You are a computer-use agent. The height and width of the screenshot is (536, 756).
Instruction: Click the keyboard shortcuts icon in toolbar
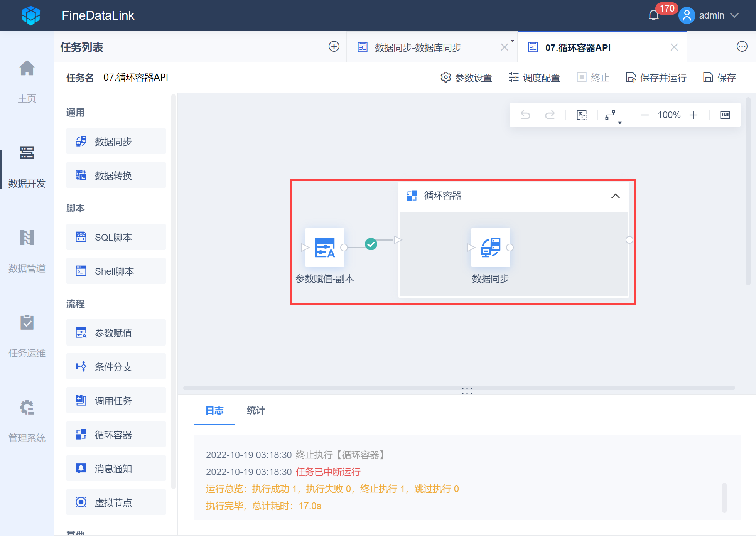click(725, 115)
